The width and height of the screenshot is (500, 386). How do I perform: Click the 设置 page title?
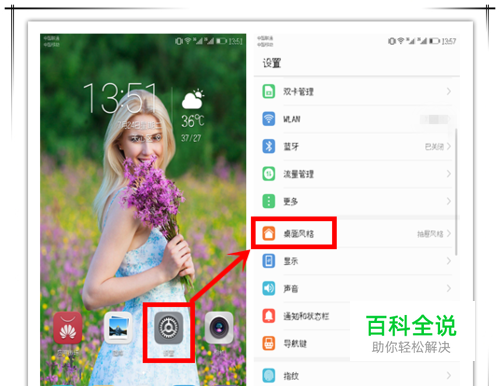[272, 63]
